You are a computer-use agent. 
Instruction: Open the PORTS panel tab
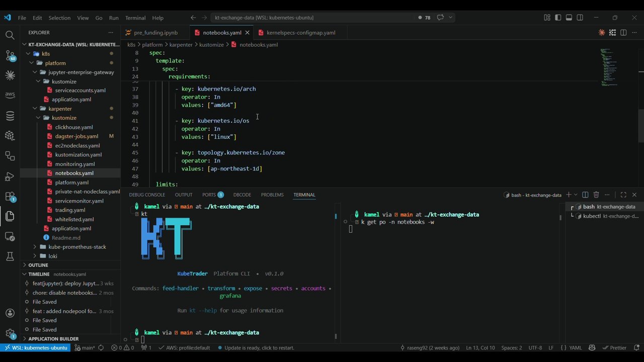(212, 195)
